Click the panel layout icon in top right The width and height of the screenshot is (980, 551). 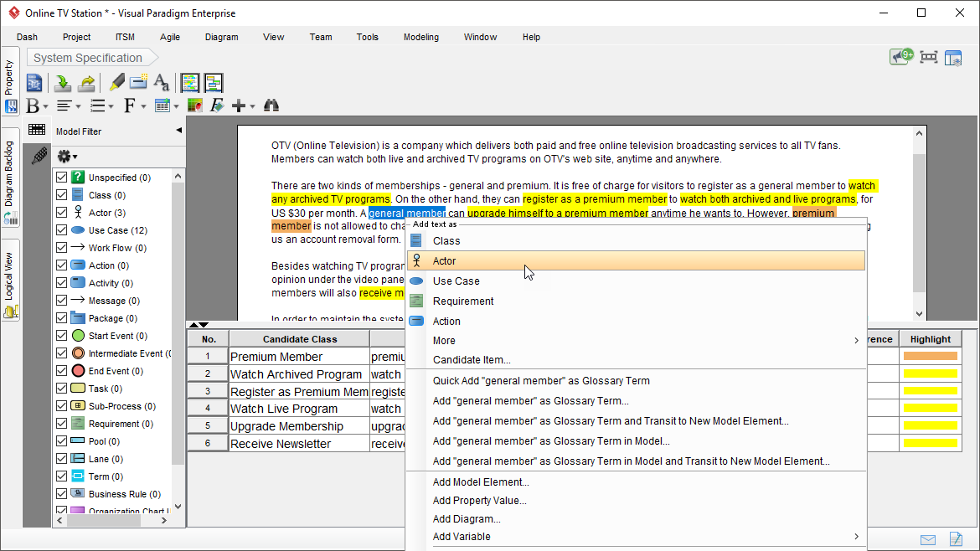(x=953, y=58)
